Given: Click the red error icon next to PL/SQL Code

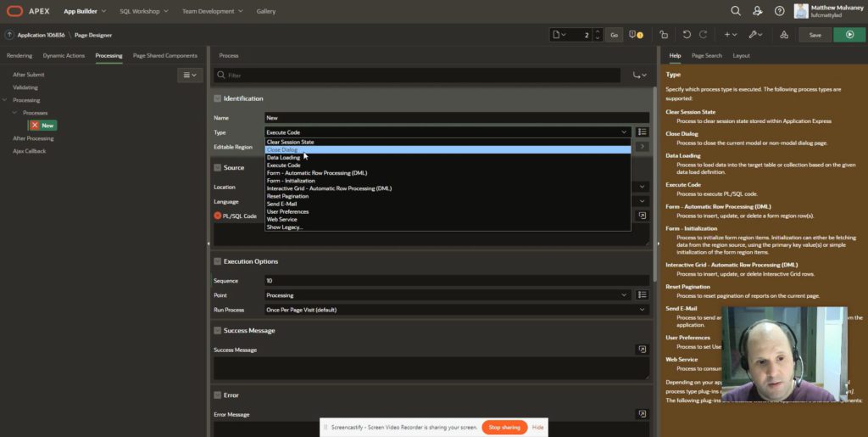Looking at the screenshot, I should coord(218,216).
